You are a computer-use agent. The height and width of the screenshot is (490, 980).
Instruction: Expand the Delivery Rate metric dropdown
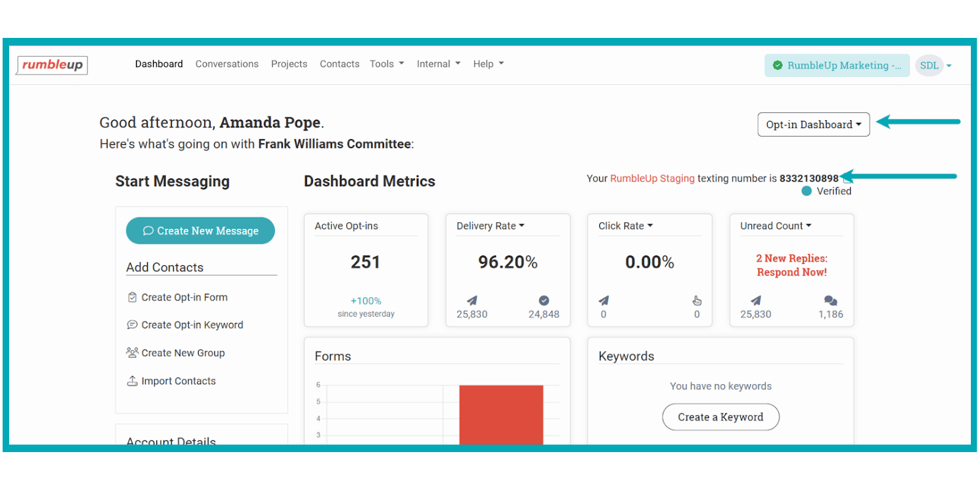point(521,225)
